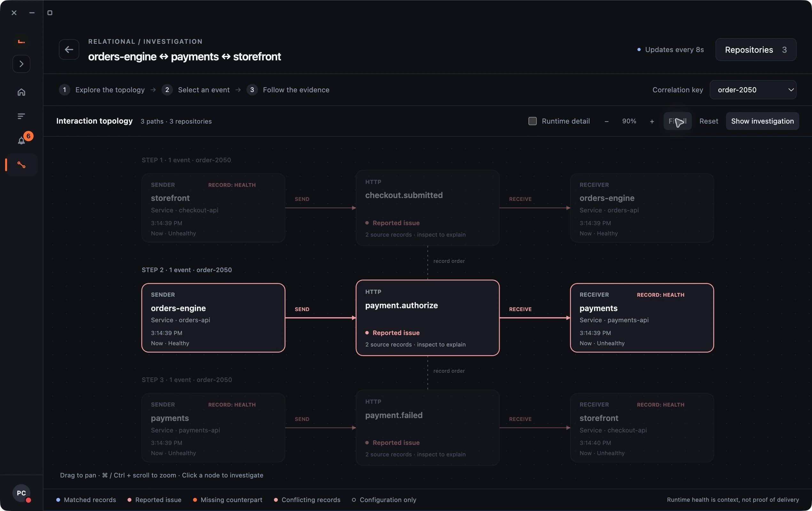The image size is (812, 511).
Task: Click the STEP 2 · 1 event · order-2050 label
Action: coord(187,270)
